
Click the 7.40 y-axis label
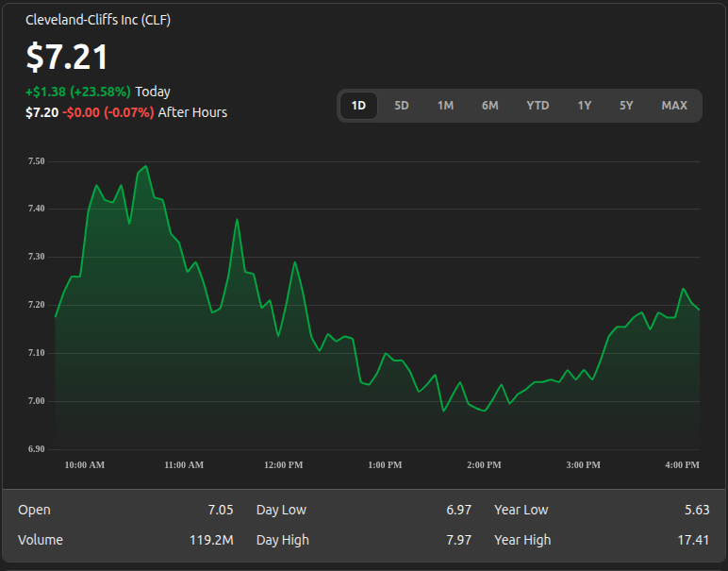coord(36,209)
